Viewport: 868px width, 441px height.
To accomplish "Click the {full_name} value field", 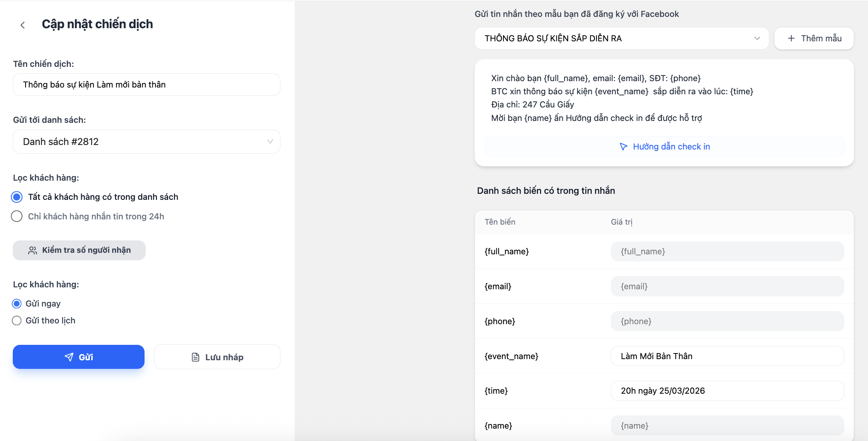I will [727, 251].
